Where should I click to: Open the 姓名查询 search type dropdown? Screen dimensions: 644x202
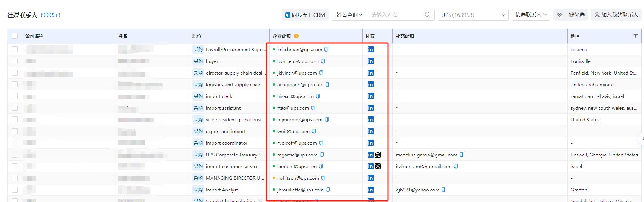349,15
